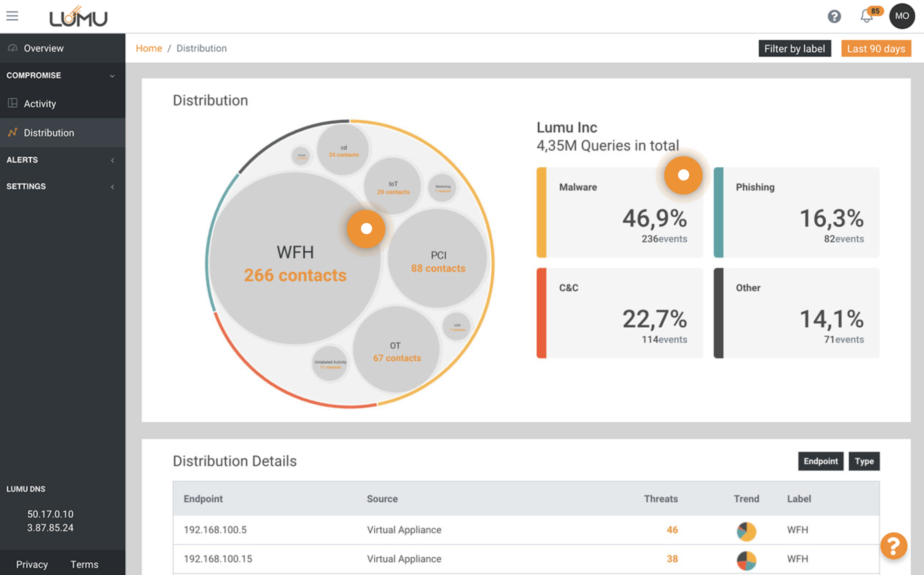
Task: Switch details view to Endpoint
Action: pyautogui.click(x=820, y=461)
